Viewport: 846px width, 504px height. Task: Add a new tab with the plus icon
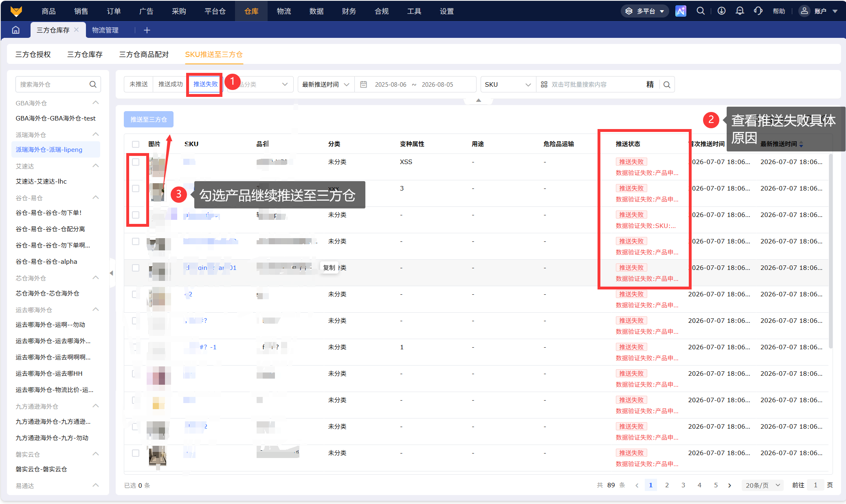(x=147, y=30)
